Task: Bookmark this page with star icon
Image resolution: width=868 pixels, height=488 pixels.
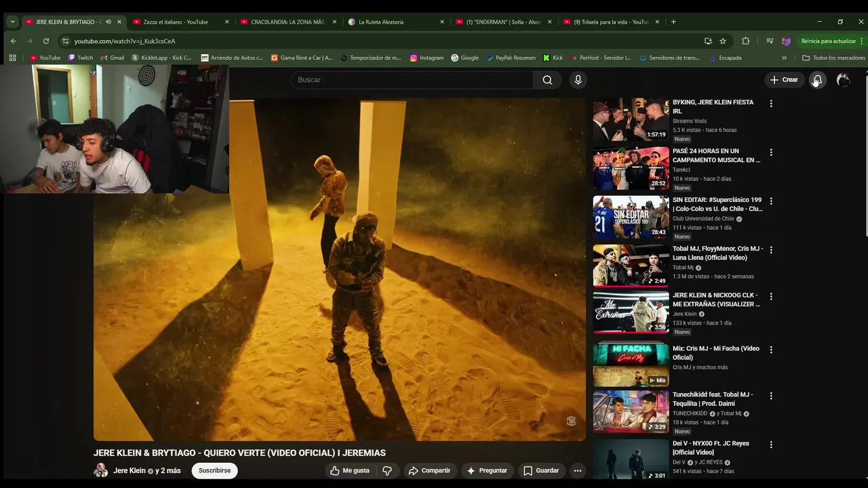Action: click(723, 41)
